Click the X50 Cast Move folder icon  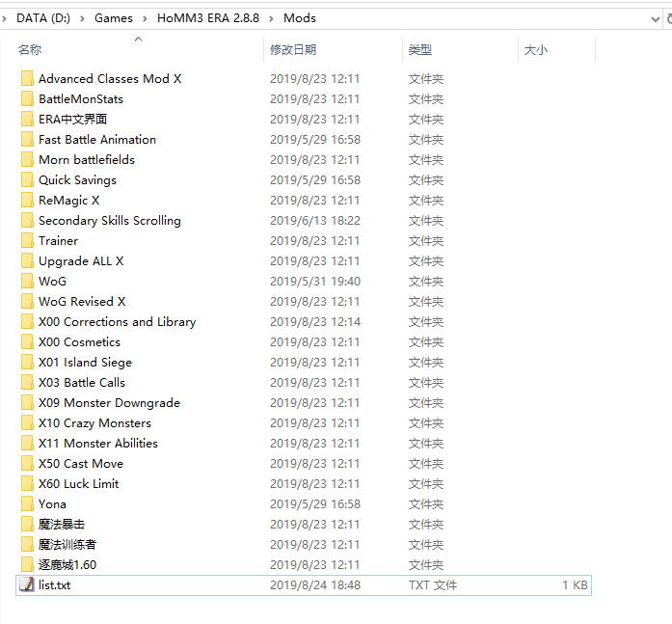tap(27, 463)
